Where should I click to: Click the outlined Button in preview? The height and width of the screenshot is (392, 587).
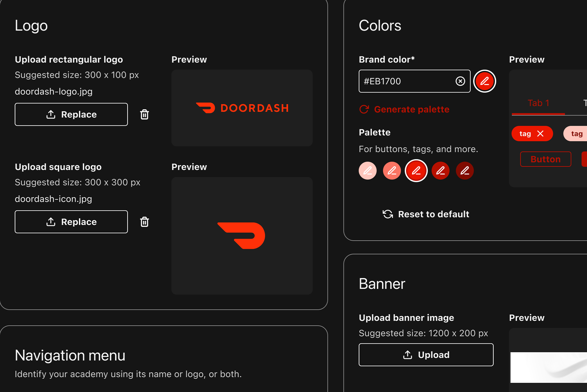(x=546, y=159)
